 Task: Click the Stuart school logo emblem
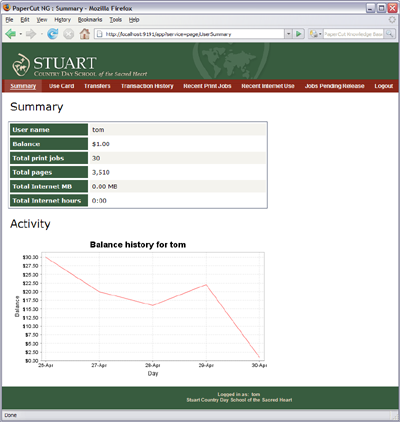pos(21,65)
